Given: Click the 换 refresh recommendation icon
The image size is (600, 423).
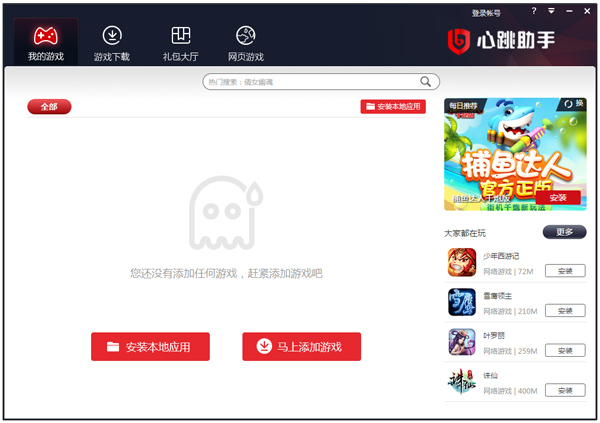Looking at the screenshot, I should pos(573,103).
